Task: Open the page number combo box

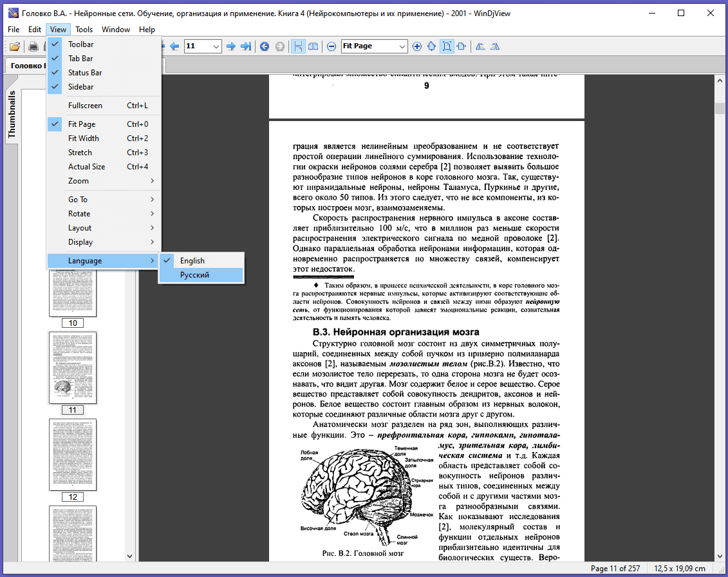Action: pyautogui.click(x=216, y=46)
